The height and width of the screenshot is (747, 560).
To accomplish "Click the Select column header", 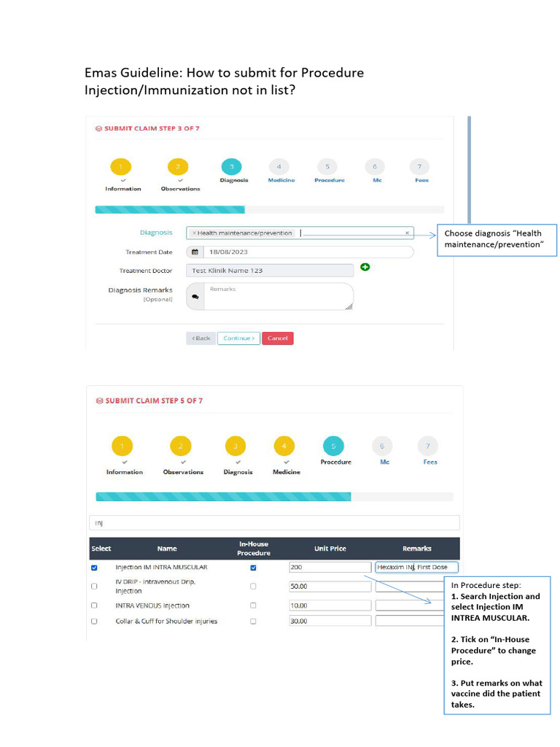I will (x=101, y=549).
